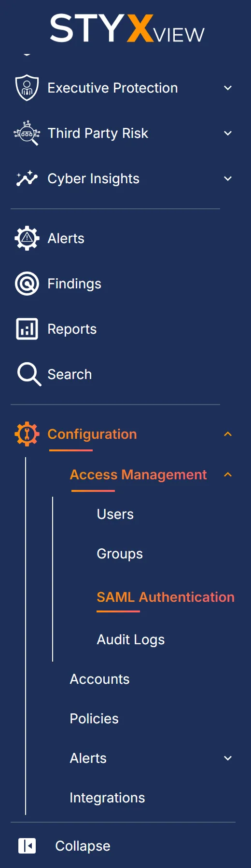251x868 pixels.
Task: Open the Accounts settings
Action: tap(99, 679)
